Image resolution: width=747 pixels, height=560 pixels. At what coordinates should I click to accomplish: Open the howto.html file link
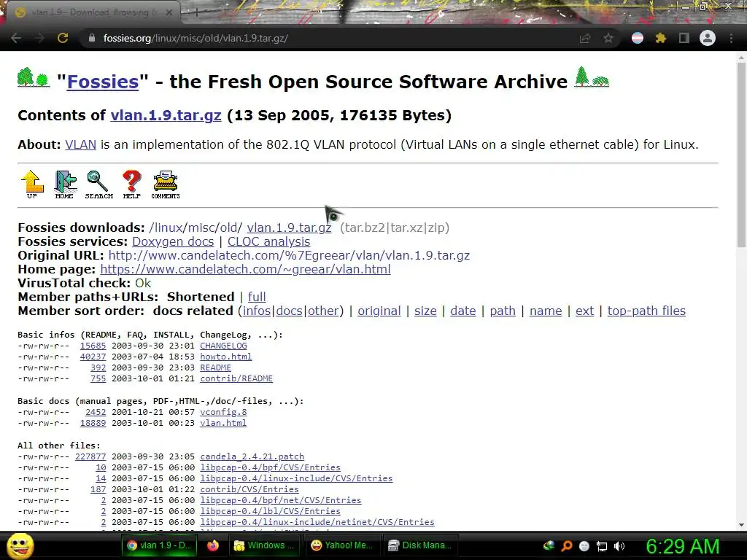click(226, 357)
